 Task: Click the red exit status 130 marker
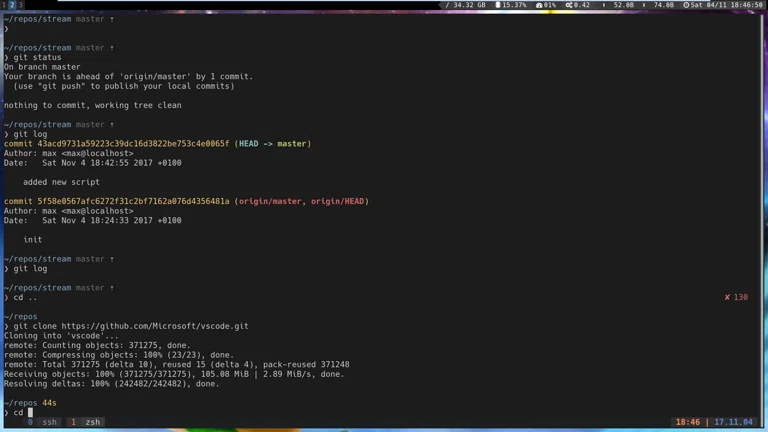click(x=736, y=297)
